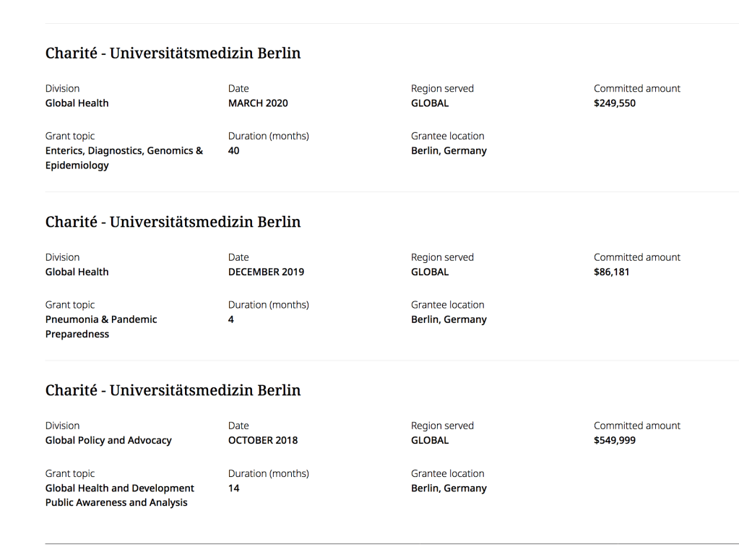This screenshot has width=739, height=560.
Task: Click the MARCH 2020 date value
Action: [258, 103]
